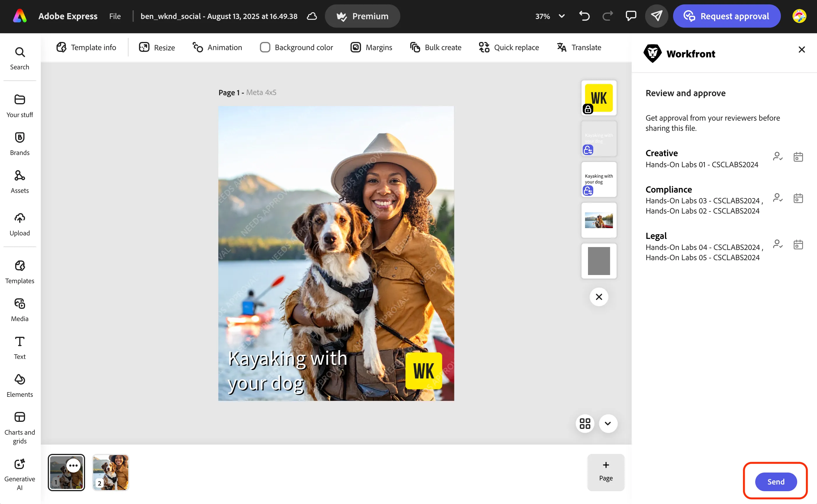Click the Send button

point(776,481)
